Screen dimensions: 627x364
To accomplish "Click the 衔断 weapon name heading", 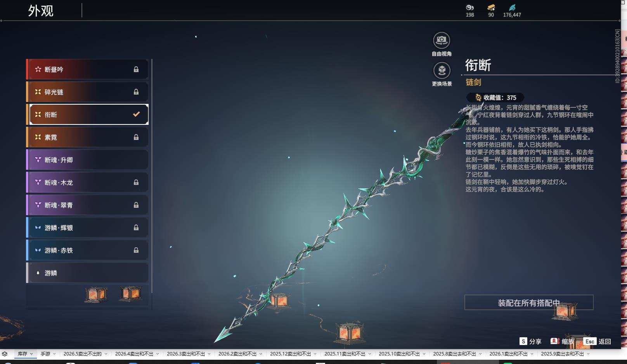I will pyautogui.click(x=478, y=65).
